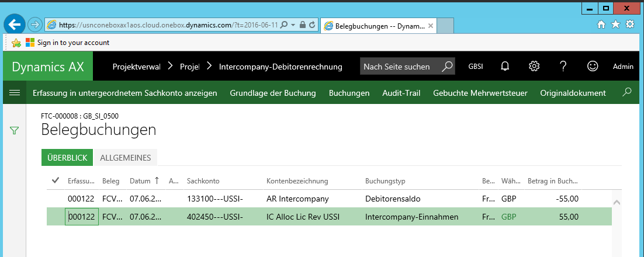Image resolution: width=644 pixels, height=257 pixels.
Task: Click the Intercompany-Debitorenrechnung breadcrumb
Action: point(281,67)
